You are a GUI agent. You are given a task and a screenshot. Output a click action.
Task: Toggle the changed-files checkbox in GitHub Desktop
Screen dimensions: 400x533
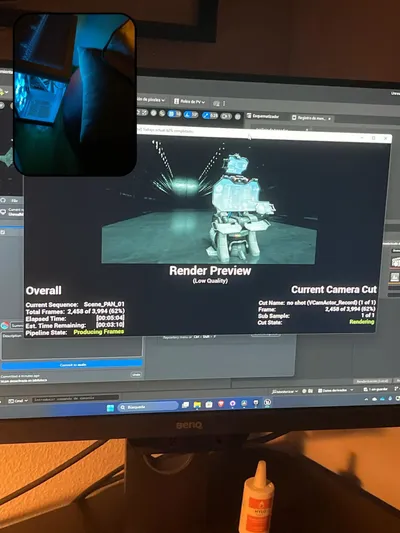[x=3, y=232]
